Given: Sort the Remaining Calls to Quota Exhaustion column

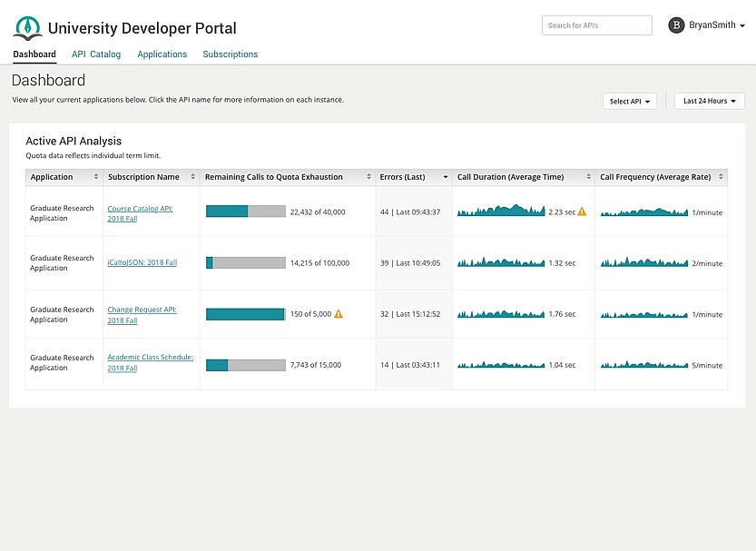Looking at the screenshot, I should click(x=368, y=176).
